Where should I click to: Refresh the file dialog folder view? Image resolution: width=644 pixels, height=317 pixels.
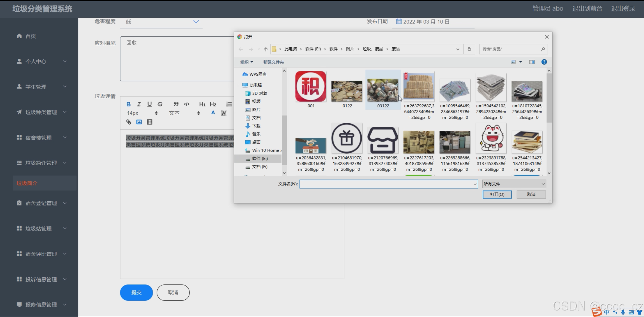pyautogui.click(x=469, y=49)
